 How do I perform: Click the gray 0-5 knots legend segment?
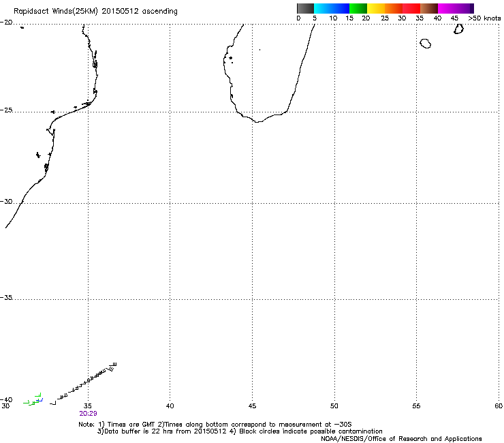tap(305, 8)
